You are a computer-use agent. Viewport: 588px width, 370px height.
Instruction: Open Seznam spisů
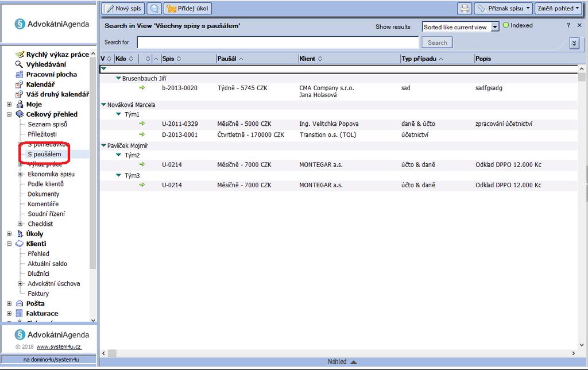[x=47, y=124]
